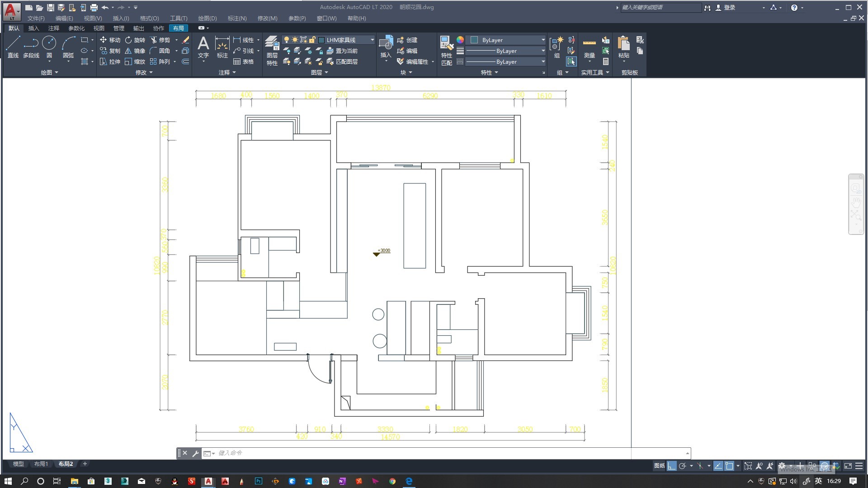Click the Dimension (标注) tool
This screenshot has width=868, height=488.
(222, 47)
